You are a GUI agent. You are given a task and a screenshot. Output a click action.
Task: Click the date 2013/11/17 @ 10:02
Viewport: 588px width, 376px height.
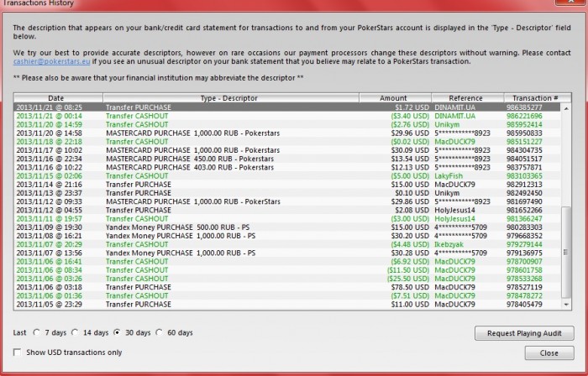pos(49,150)
